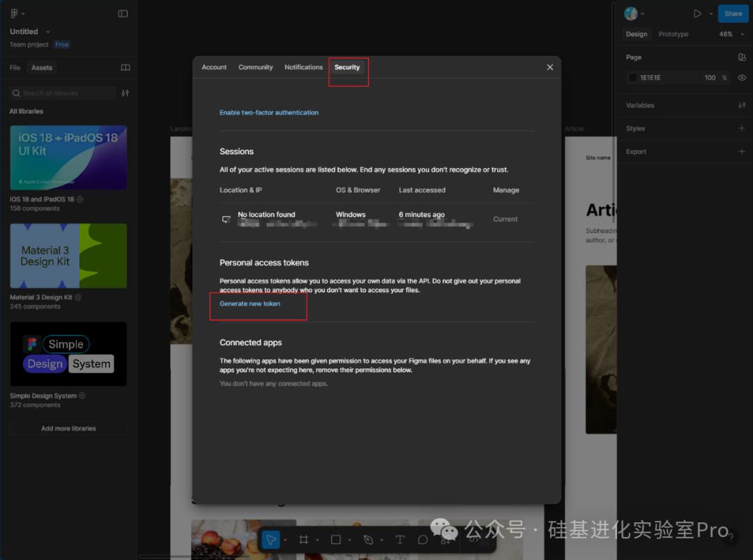Select the Rectangle shape tool

(x=335, y=540)
